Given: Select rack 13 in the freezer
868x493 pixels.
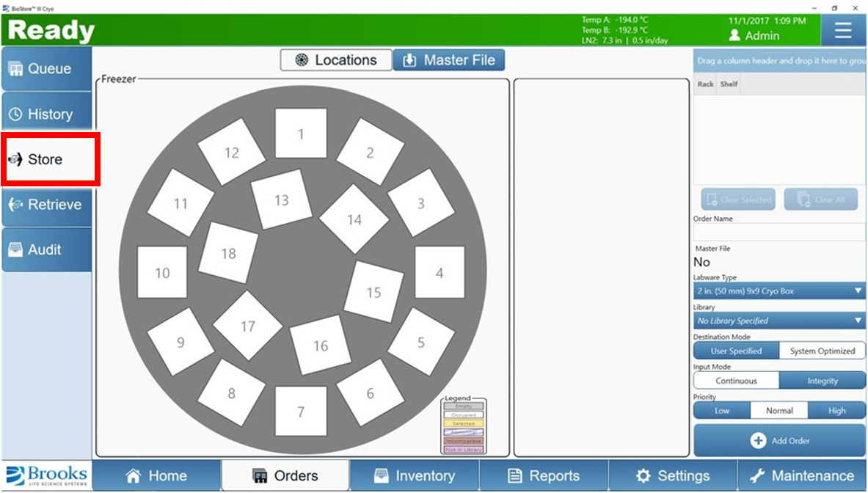Looking at the screenshot, I should pyautogui.click(x=282, y=200).
